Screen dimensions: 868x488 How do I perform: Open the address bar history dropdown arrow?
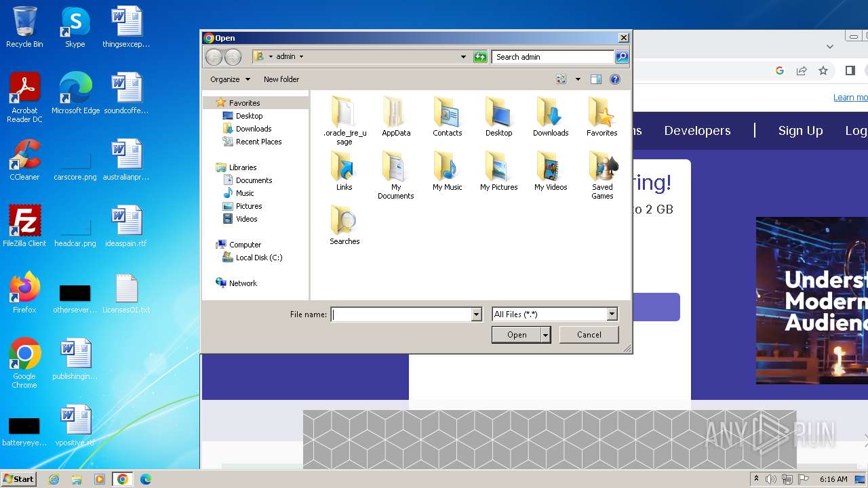pyautogui.click(x=463, y=57)
